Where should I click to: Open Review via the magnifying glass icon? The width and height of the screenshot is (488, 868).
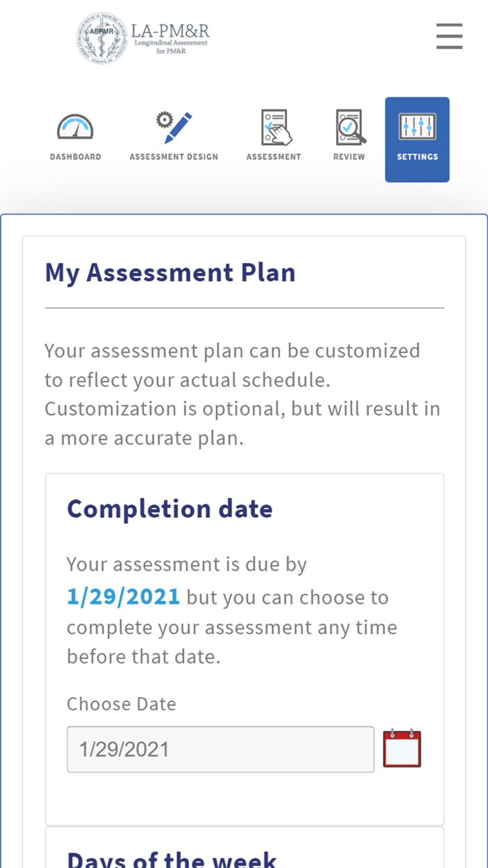coord(349,128)
